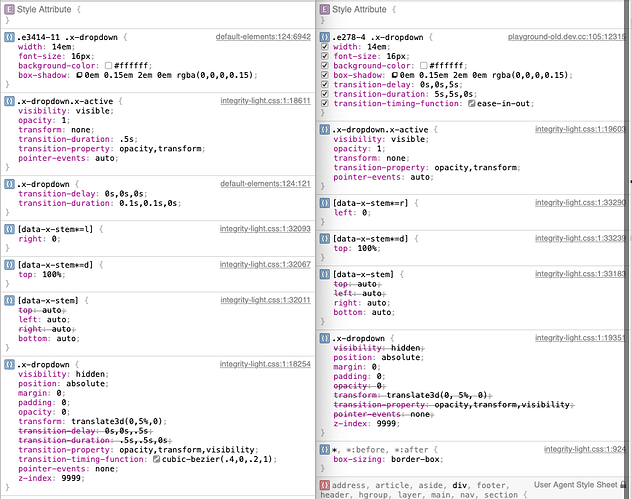
Task: Open default-elements:124:6942 source link
Action: click(x=263, y=36)
